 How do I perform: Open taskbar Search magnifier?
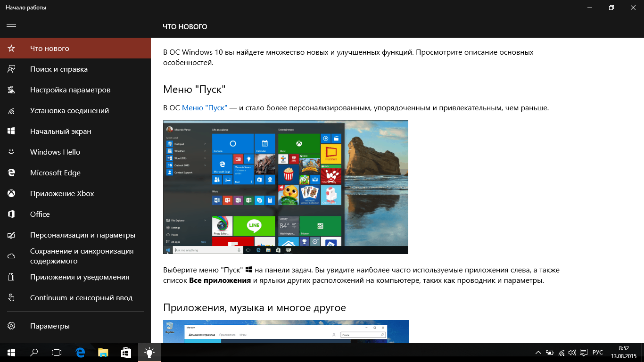(x=34, y=353)
